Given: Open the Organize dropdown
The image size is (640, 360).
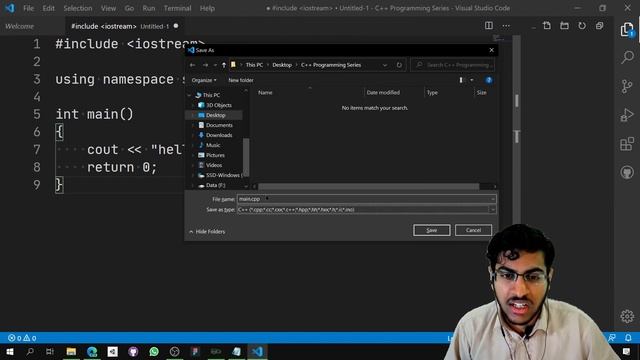Looking at the screenshot, I should (204, 80).
